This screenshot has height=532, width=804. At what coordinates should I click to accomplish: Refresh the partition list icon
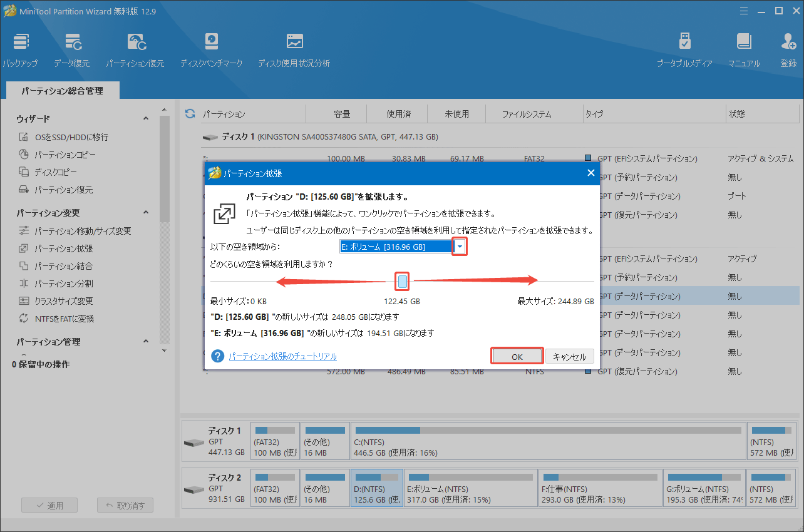pos(190,114)
